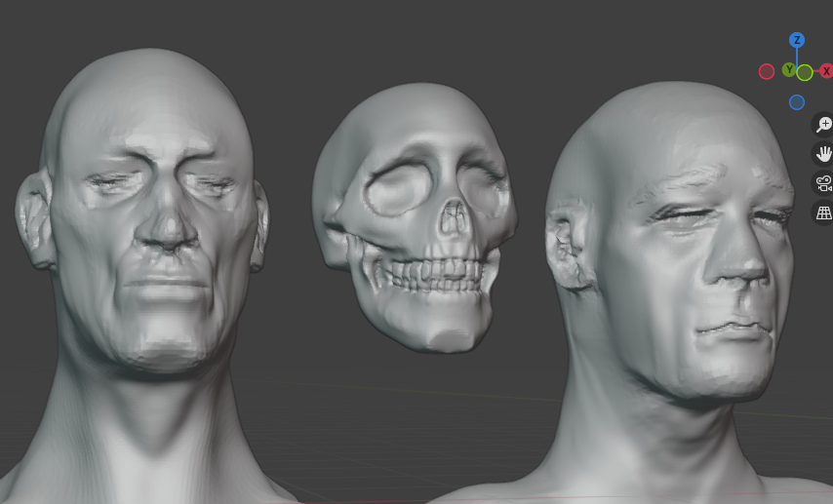Screen dimensions: 833x504
Task: Click the hand pan view button
Action: coord(823,154)
